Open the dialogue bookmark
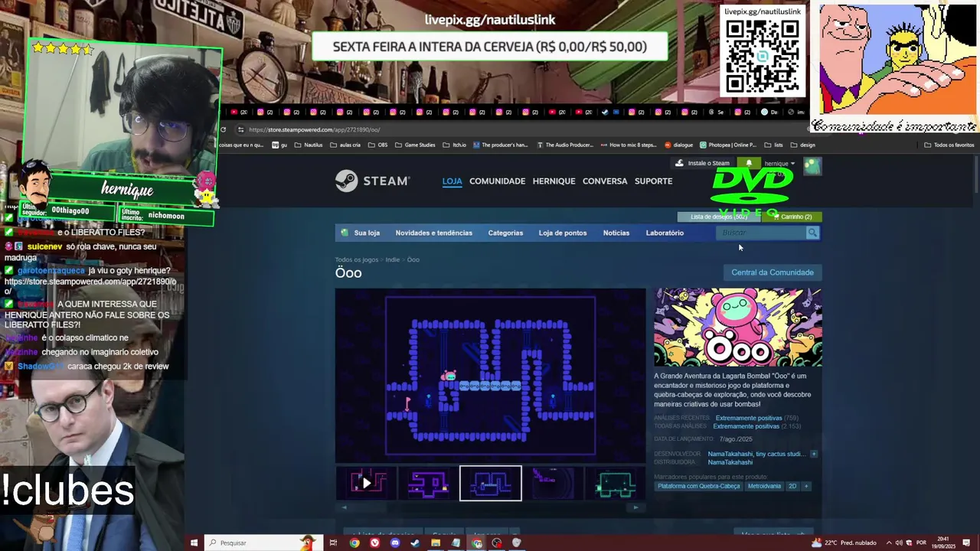This screenshot has width=980, height=551. (679, 145)
